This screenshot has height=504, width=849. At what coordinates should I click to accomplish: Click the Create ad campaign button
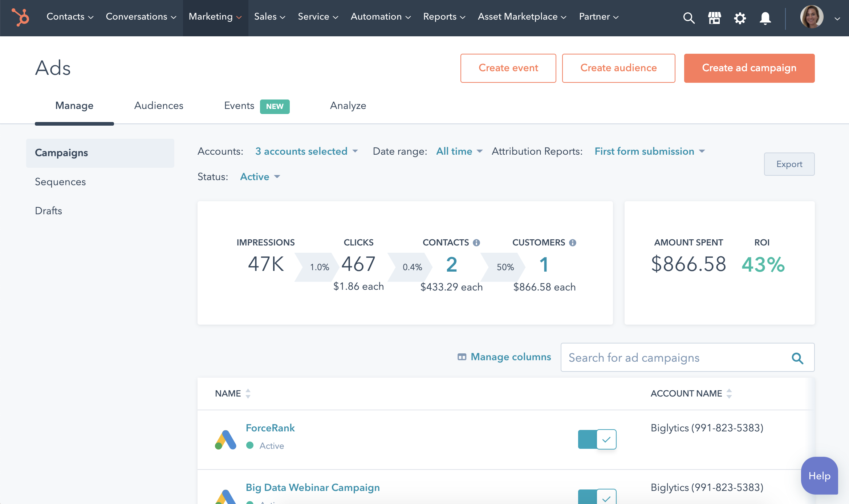click(x=750, y=68)
